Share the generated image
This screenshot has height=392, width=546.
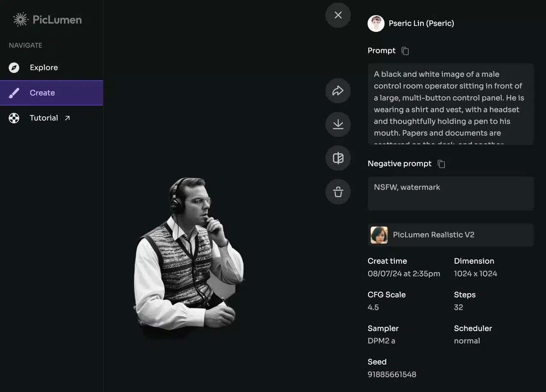click(x=338, y=91)
